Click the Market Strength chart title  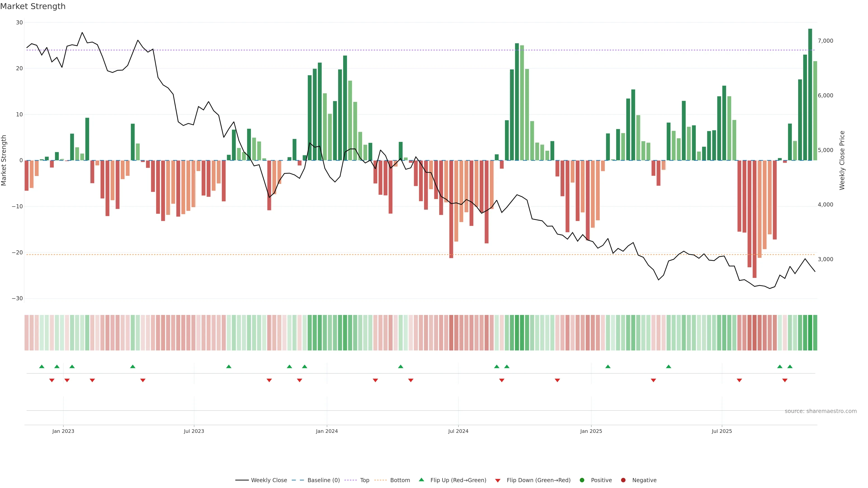click(x=33, y=6)
